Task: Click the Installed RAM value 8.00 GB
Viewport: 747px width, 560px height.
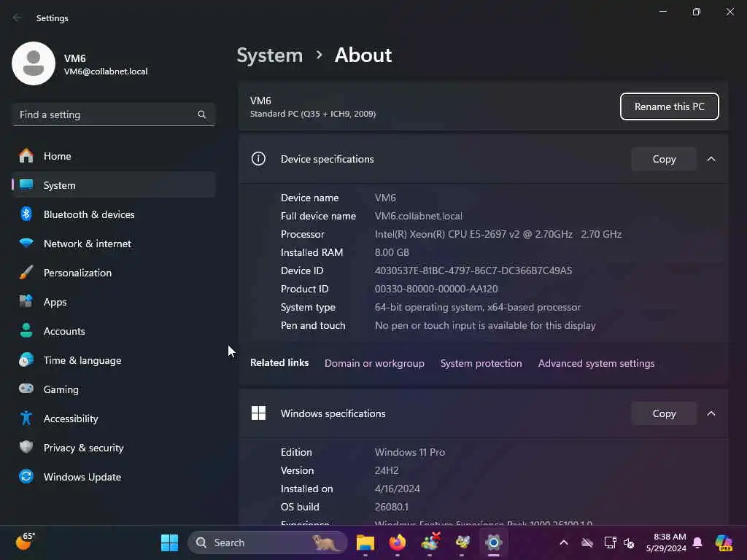Action: pos(392,252)
